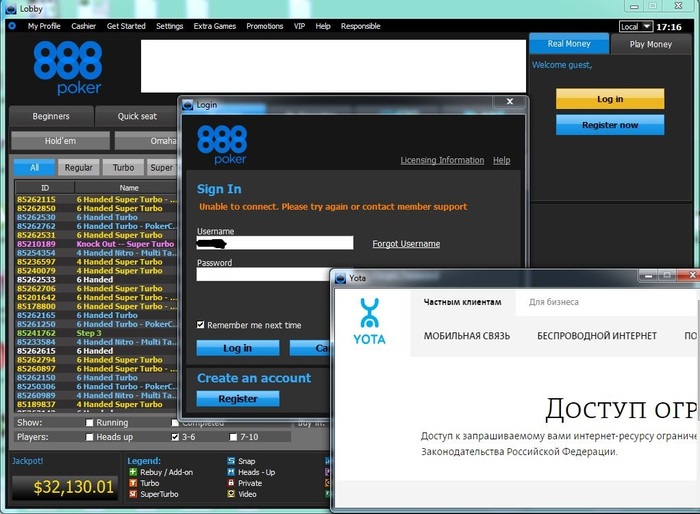The height and width of the screenshot is (514, 700).
Task: Click the Video legend icon
Action: pos(231,494)
